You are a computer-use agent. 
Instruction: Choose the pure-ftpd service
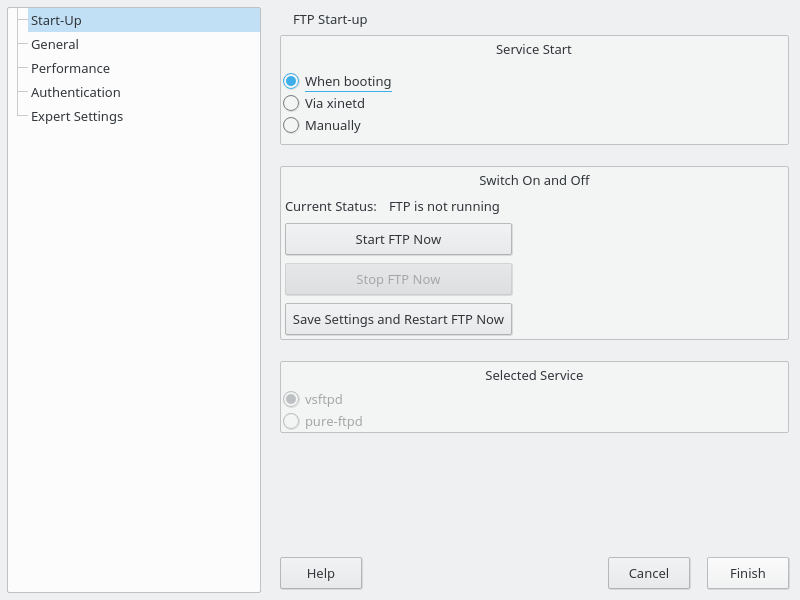291,421
